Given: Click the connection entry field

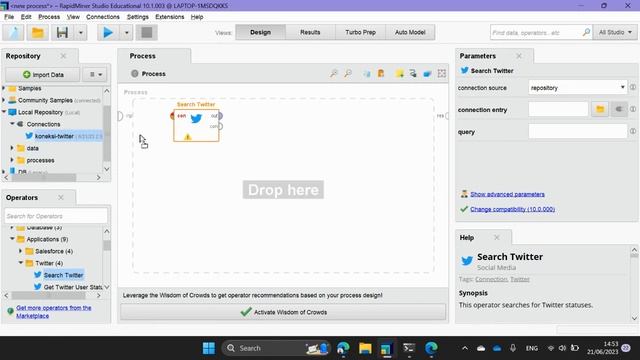Looking at the screenshot, I should coord(558,109).
